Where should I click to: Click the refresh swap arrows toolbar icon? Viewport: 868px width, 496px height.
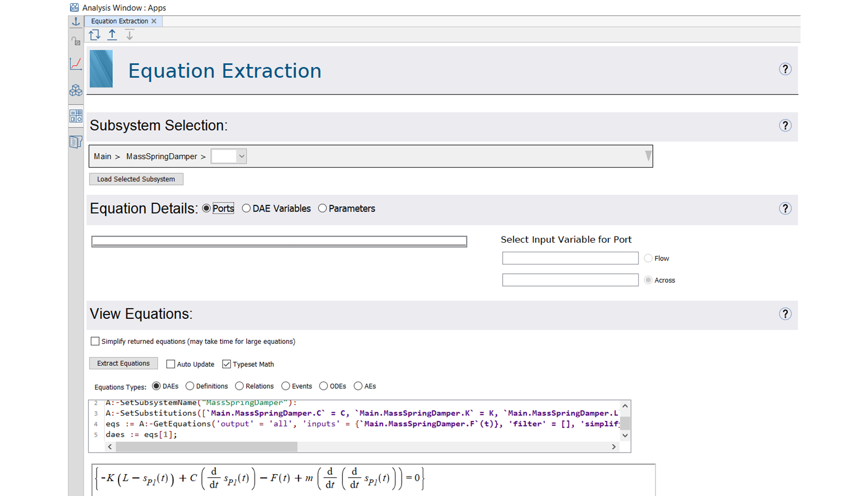tap(95, 35)
